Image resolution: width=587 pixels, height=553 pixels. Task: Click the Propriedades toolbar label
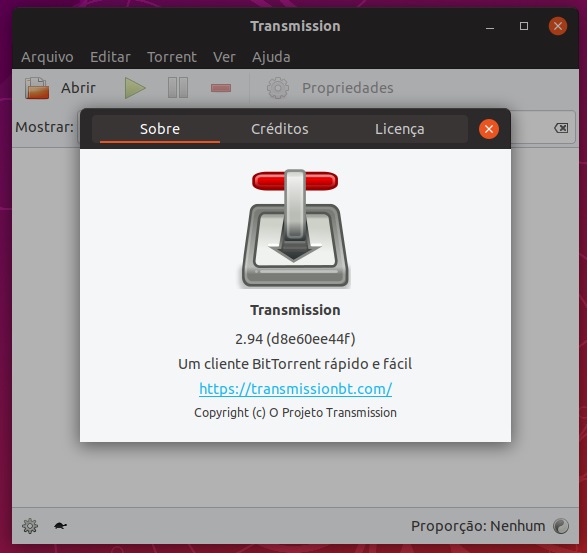click(348, 88)
